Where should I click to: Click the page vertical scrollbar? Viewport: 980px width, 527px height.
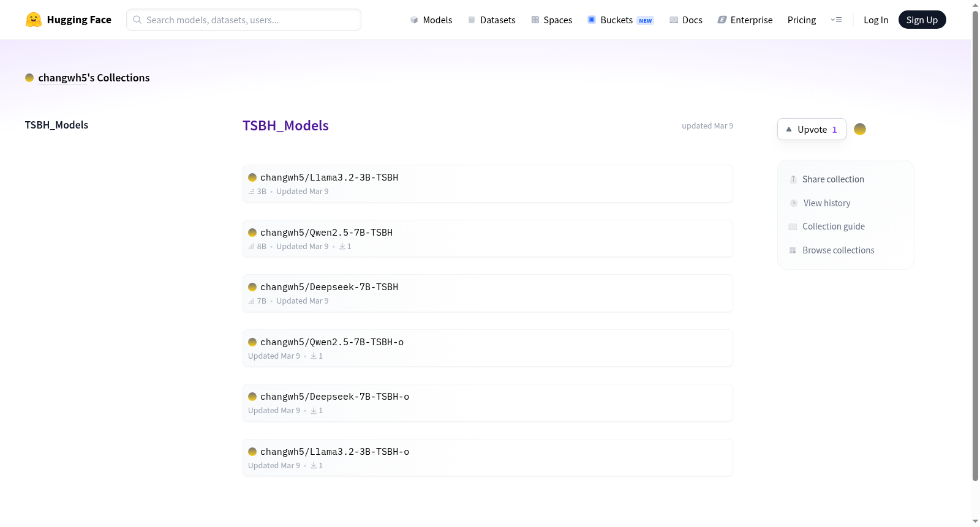click(975, 245)
